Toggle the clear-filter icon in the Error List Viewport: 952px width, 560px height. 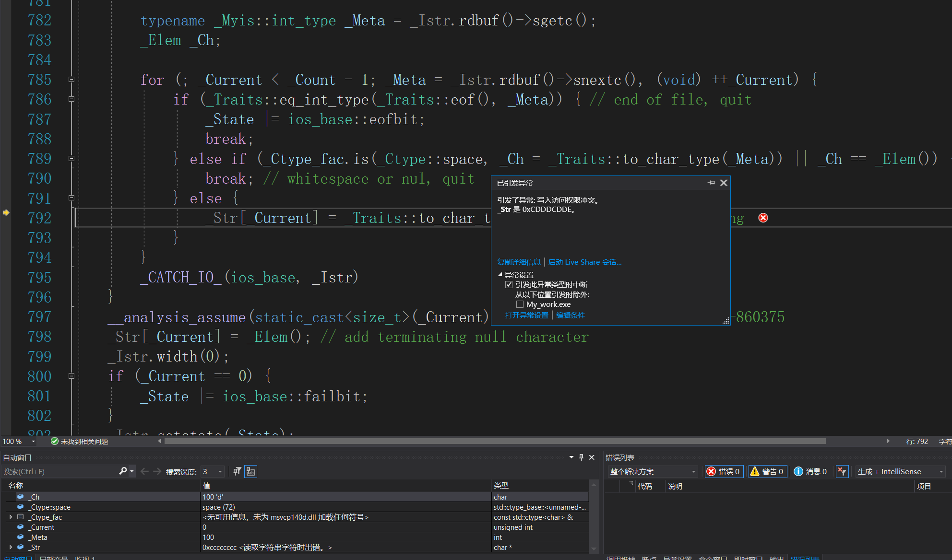(x=842, y=471)
